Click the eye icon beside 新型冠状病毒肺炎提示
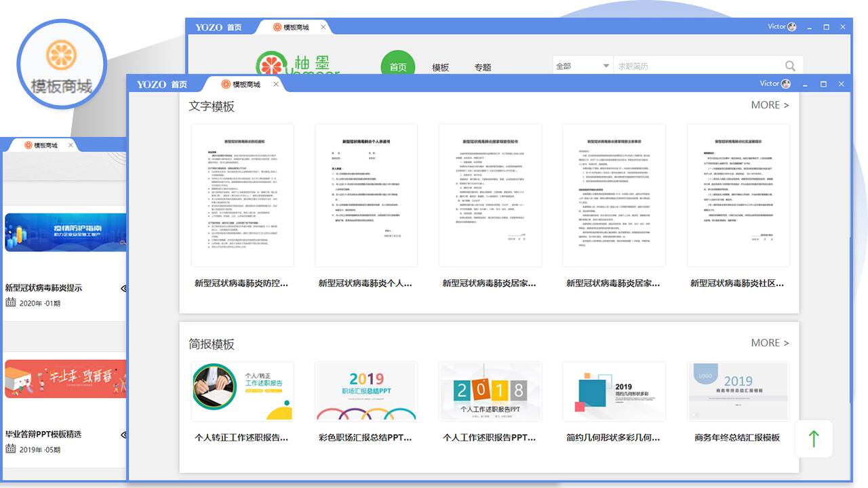The width and height of the screenshot is (868, 488). tap(123, 288)
